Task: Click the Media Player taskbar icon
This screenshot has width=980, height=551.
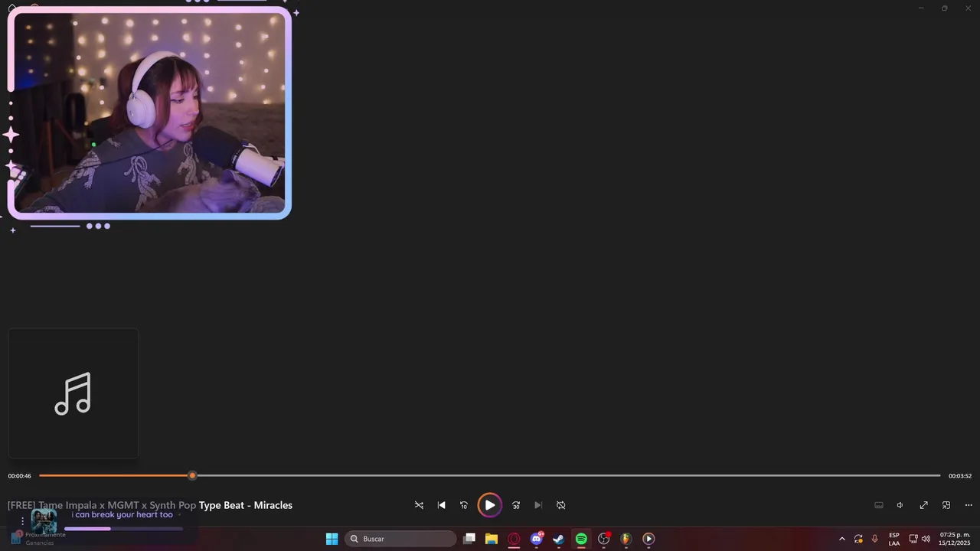Action: [648, 539]
